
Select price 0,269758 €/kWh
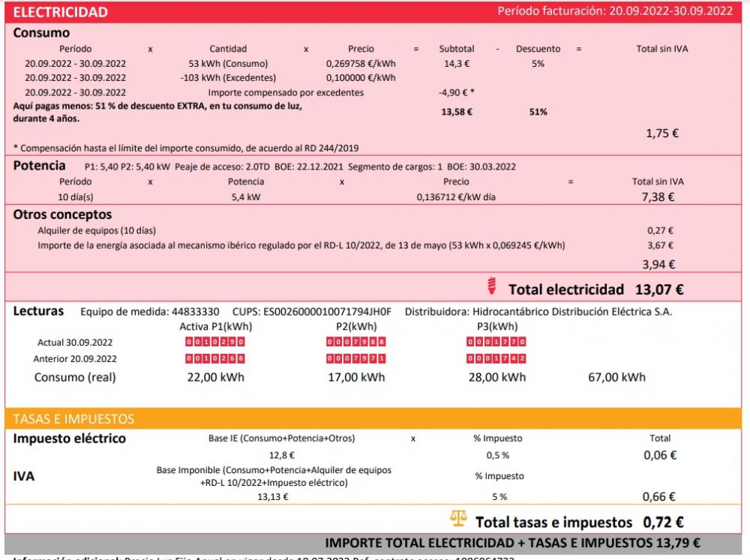pyautogui.click(x=361, y=64)
